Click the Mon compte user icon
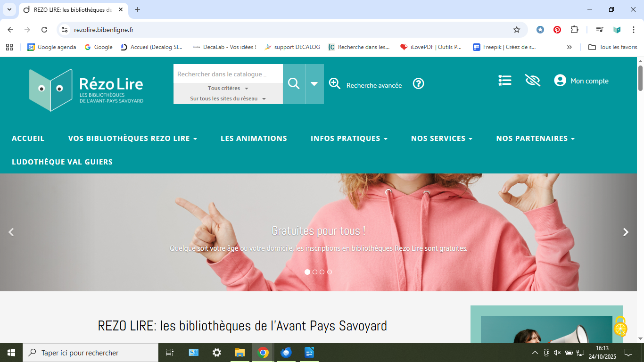The height and width of the screenshot is (362, 644). point(560,81)
